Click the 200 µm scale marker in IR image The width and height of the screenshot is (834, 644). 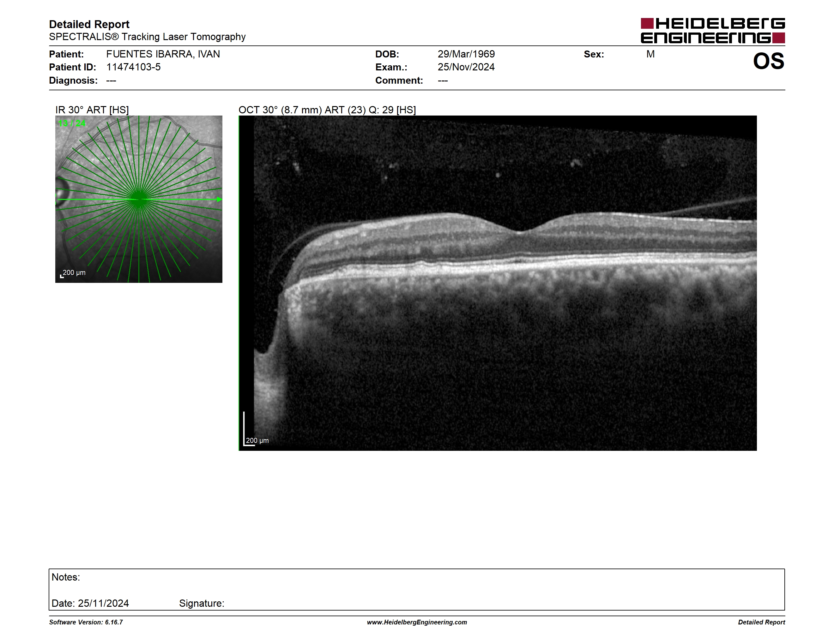73,273
